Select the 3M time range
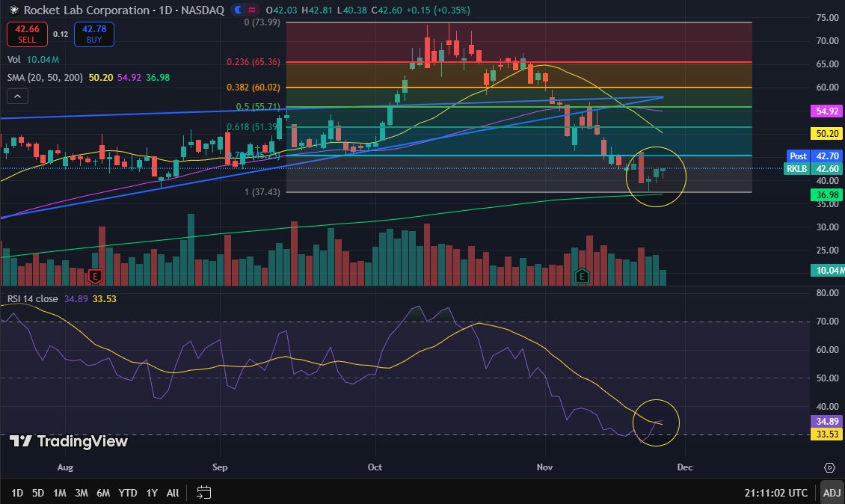The width and height of the screenshot is (845, 504). coord(82,493)
